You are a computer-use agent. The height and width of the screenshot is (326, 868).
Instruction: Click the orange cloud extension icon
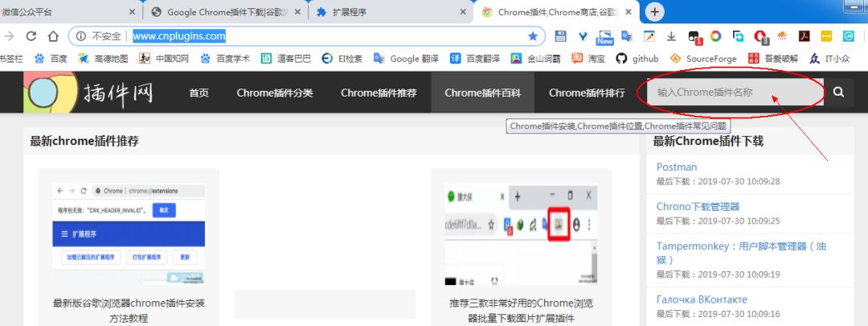pos(782,36)
